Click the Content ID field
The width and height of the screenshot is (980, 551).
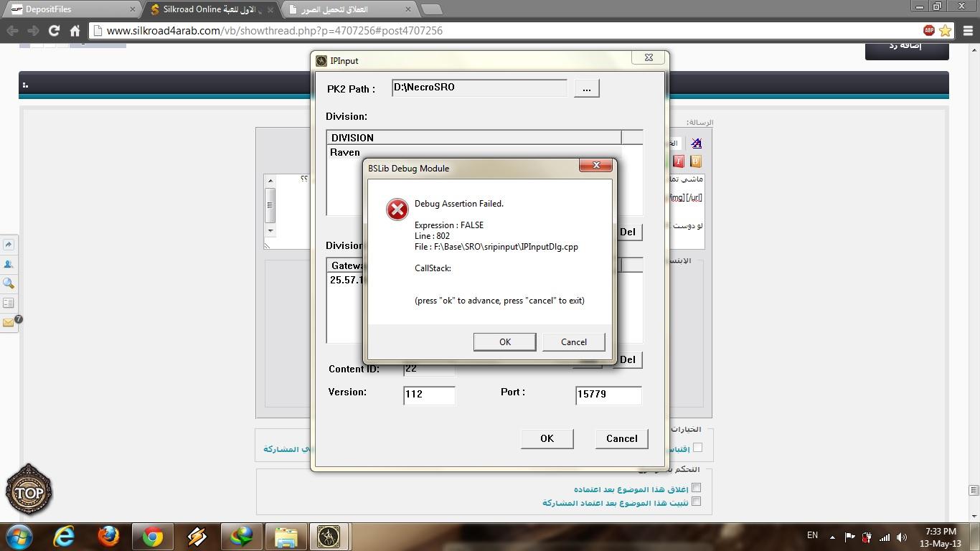(429, 369)
